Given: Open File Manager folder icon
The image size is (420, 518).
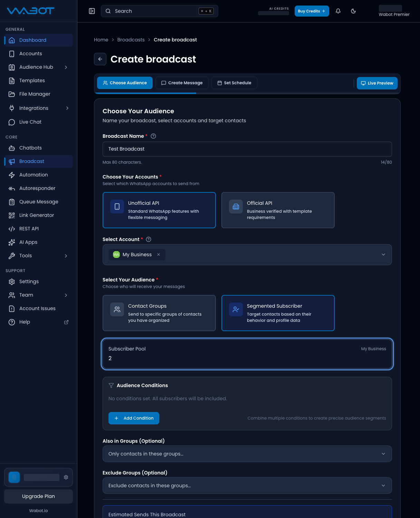Looking at the screenshot, I should point(12,94).
